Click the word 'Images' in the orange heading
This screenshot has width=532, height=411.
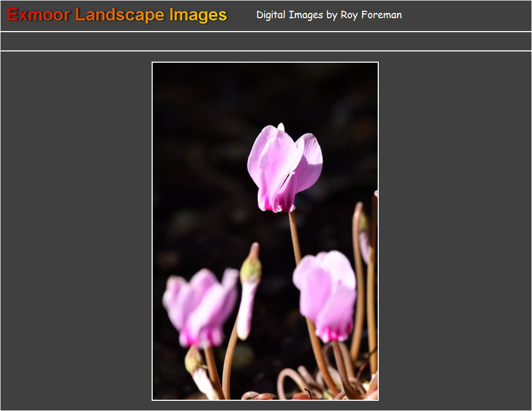198,15
